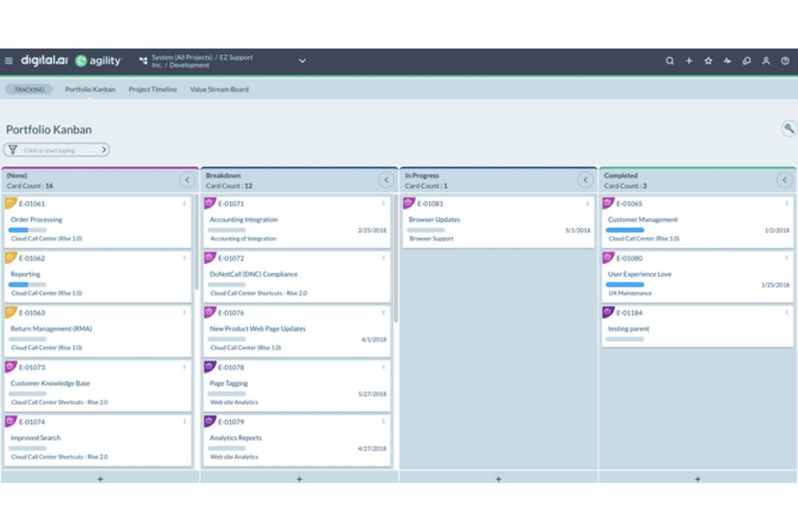This screenshot has height=532, width=798.
Task: Go to the Value Stream Board tab
Action: pyautogui.click(x=219, y=89)
